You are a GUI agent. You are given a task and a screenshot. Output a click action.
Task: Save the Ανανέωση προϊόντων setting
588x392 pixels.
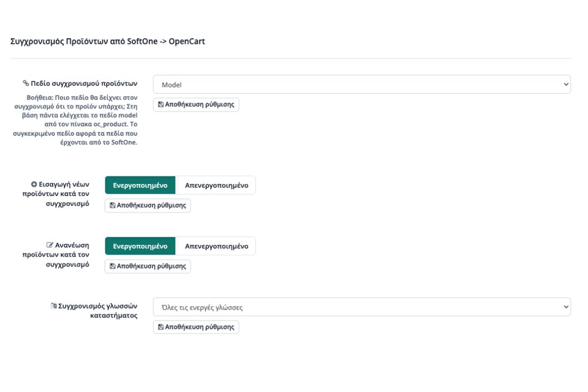[x=147, y=266]
